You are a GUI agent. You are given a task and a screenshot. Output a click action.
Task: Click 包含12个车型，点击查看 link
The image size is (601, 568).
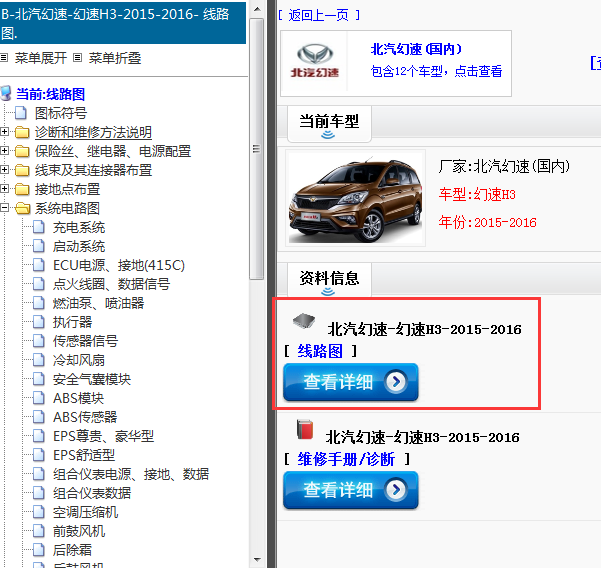(436, 71)
